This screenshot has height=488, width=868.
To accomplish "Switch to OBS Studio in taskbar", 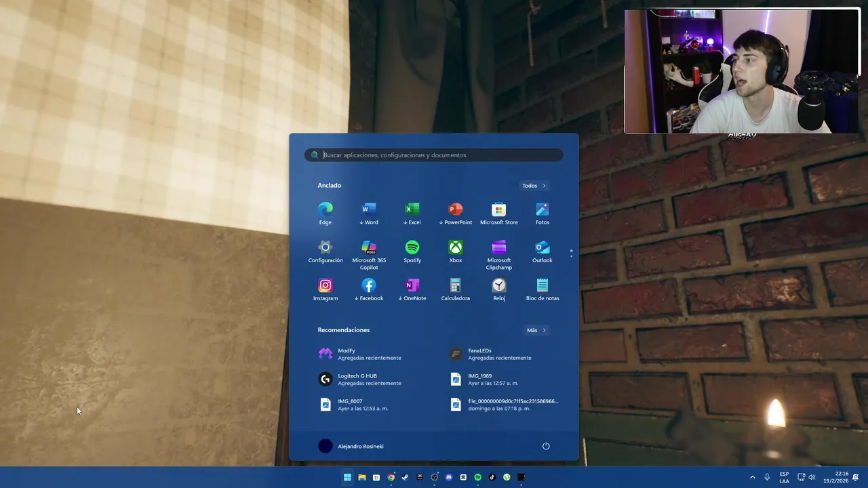I will pyautogui.click(x=435, y=477).
